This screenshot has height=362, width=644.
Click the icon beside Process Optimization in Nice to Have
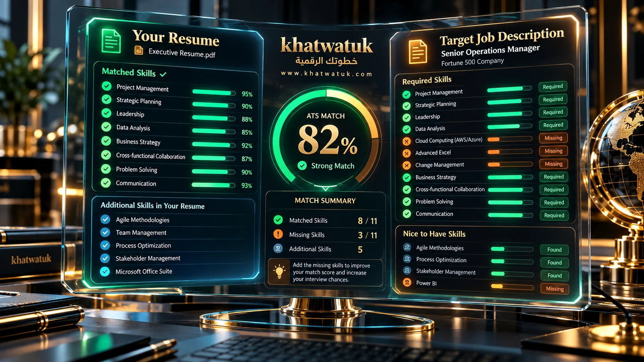pos(407,259)
